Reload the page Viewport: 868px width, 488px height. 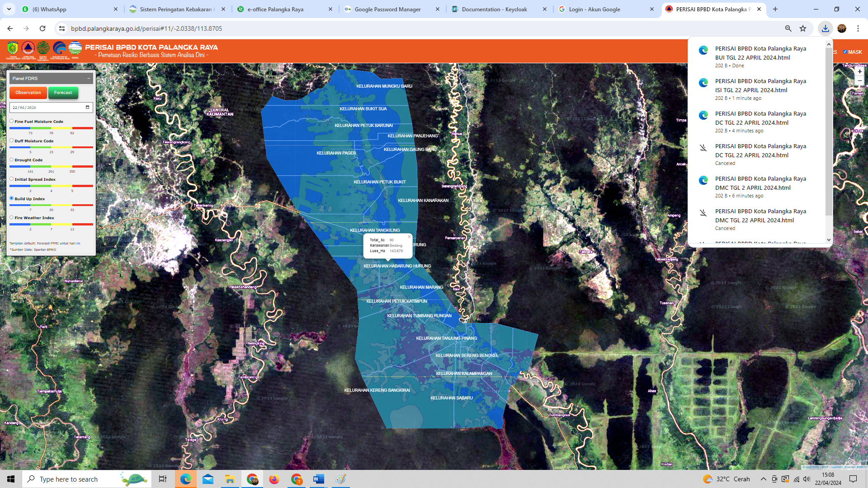[x=42, y=28]
